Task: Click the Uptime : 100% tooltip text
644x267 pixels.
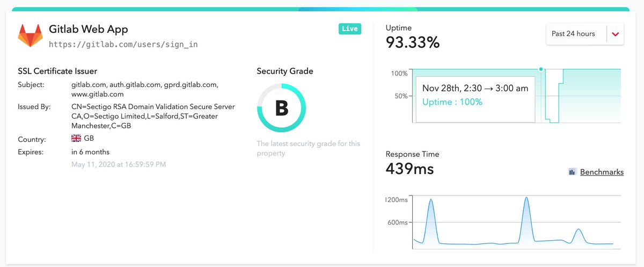Action: coord(452,102)
